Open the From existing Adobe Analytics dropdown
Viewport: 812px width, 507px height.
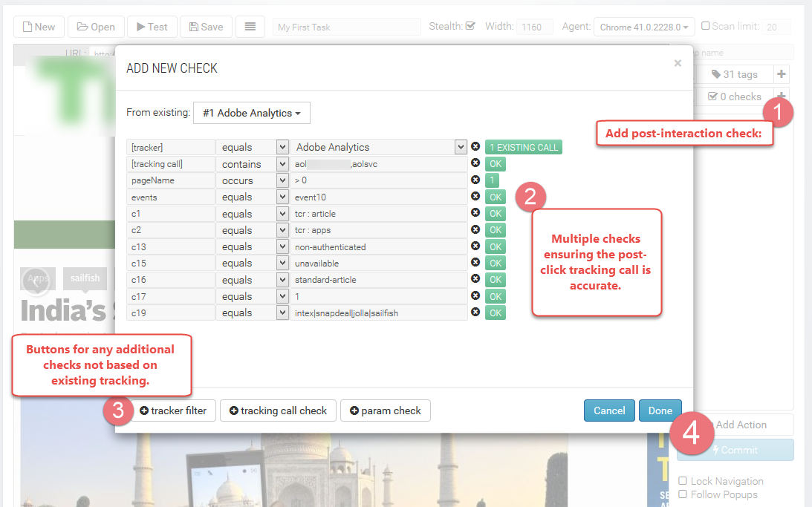click(x=252, y=113)
